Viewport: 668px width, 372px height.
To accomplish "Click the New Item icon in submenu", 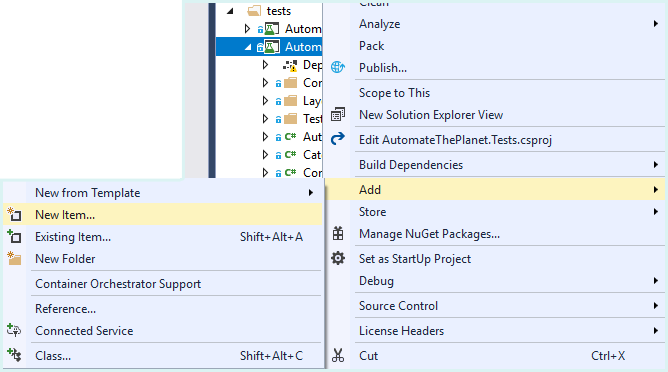I will point(14,214).
